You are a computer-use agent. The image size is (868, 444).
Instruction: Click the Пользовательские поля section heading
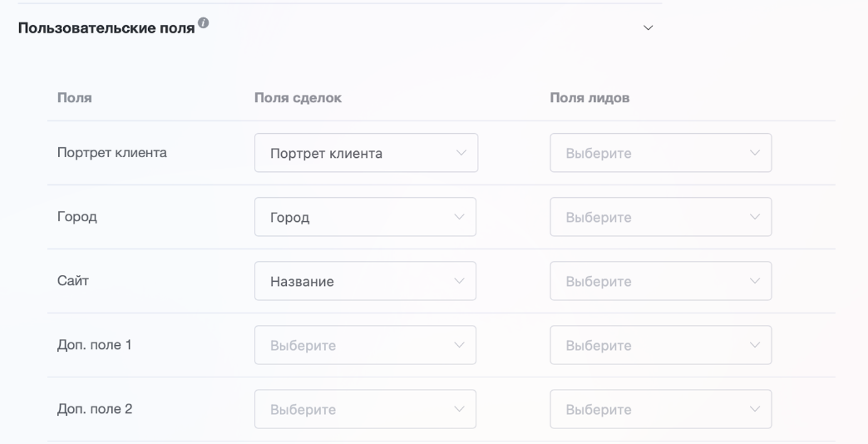click(106, 28)
